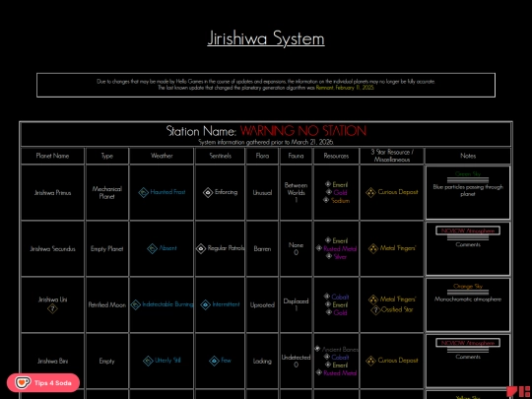Follow the Utterly Still weather link

[167, 361]
